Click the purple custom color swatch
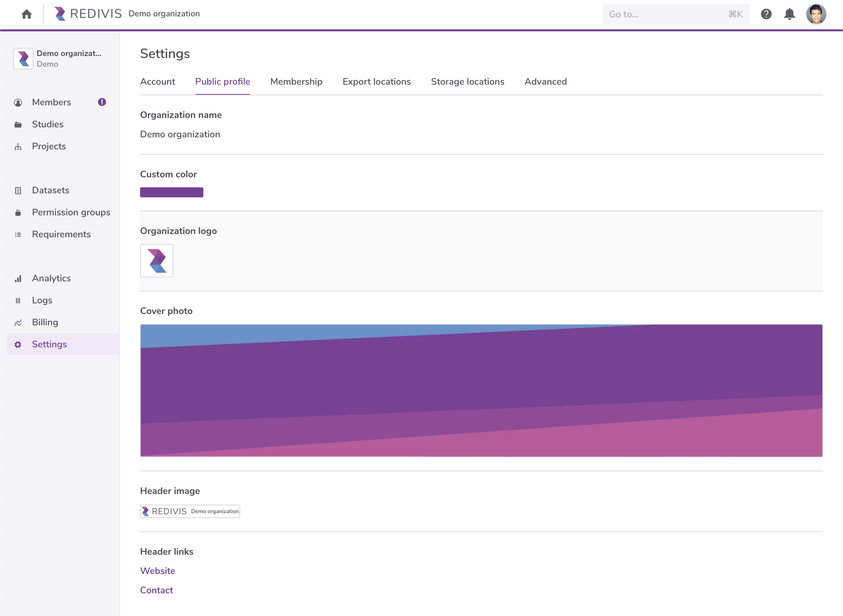The width and height of the screenshot is (843, 616). click(172, 192)
